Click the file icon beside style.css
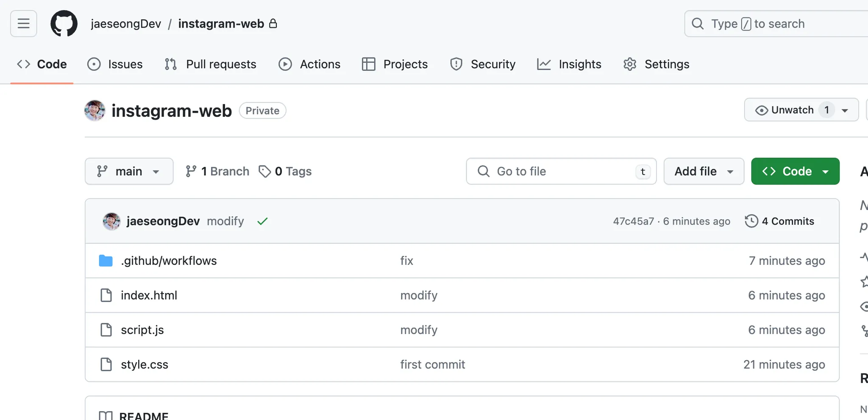868x420 pixels. [x=106, y=364]
